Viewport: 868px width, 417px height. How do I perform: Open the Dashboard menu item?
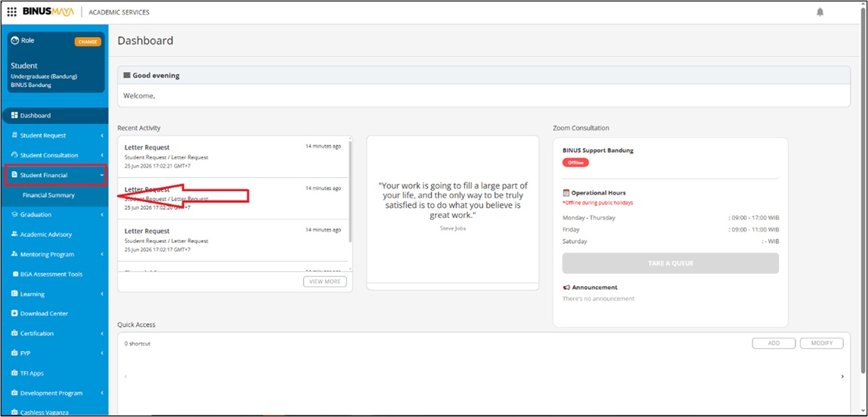(x=54, y=116)
